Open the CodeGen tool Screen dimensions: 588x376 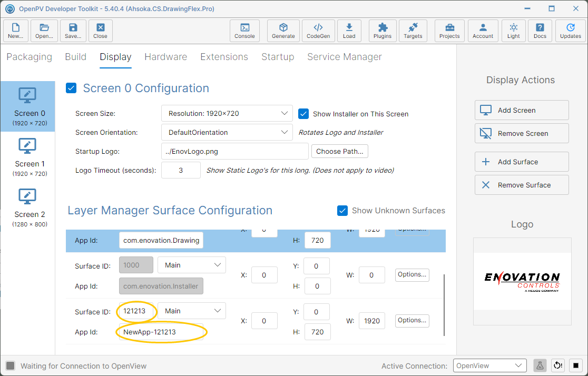point(318,31)
